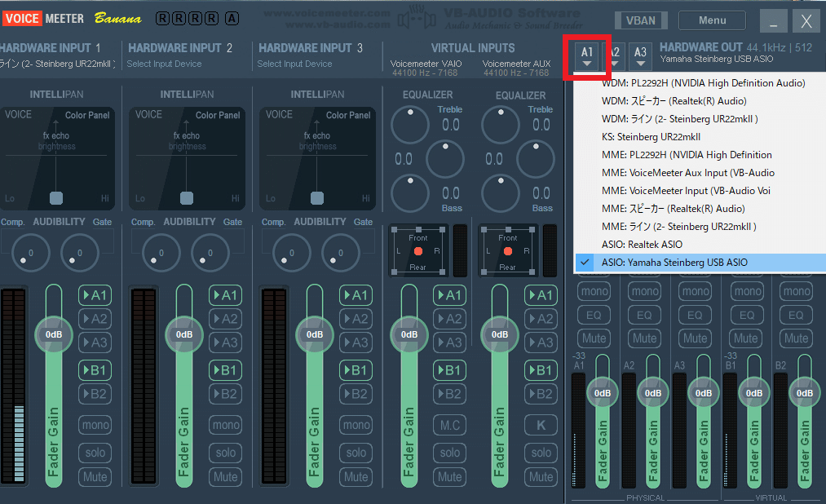Toggle B2 routing on Hardware Input 1
The image size is (826, 504).
95,394
